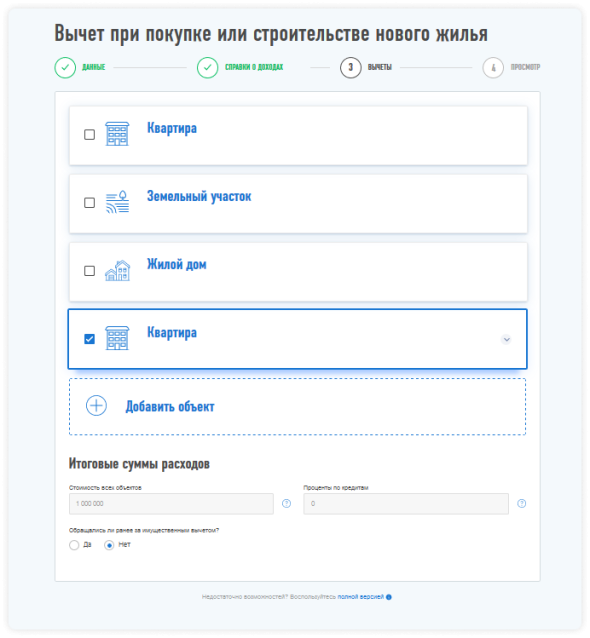Open the полной версией link
This screenshot has height=638, width=590.
coord(361,597)
